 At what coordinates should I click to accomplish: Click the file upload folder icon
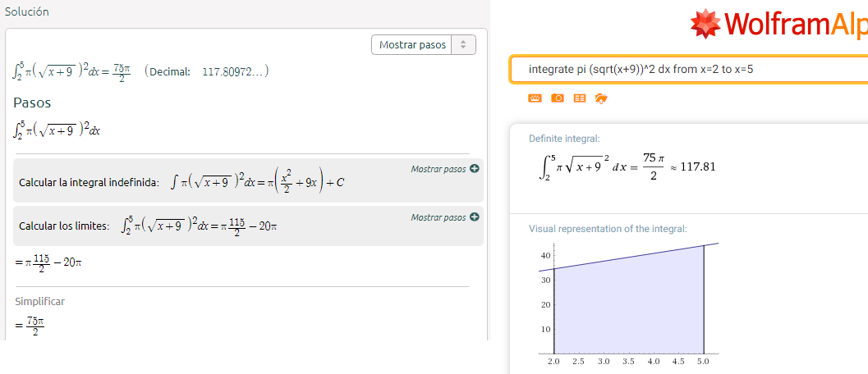[600, 98]
